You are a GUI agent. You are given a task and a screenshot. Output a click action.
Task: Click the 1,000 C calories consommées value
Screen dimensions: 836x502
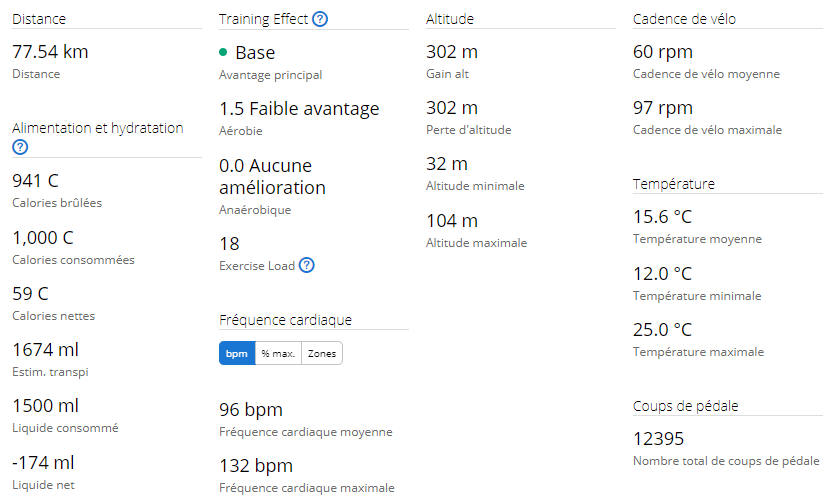point(43,238)
